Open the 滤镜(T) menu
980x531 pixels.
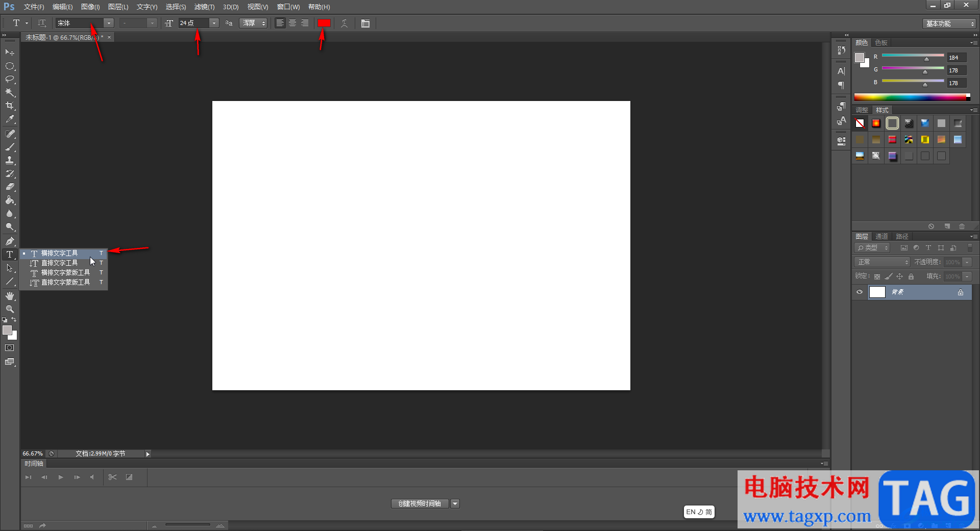(204, 7)
